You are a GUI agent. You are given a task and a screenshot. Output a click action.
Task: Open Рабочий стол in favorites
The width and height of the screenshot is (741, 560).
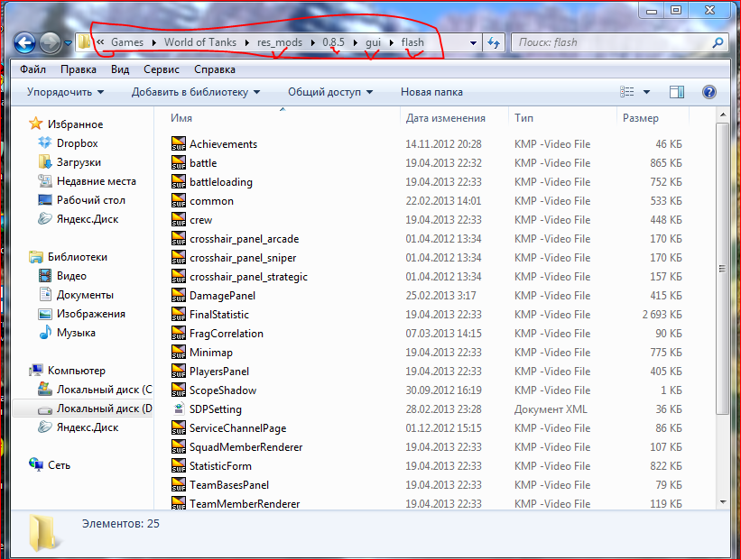tap(91, 199)
